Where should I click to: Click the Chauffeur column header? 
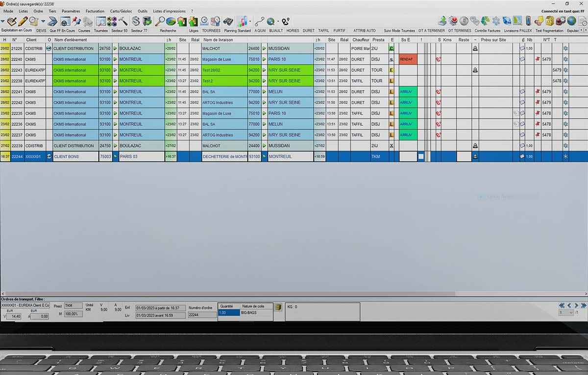[359, 40]
